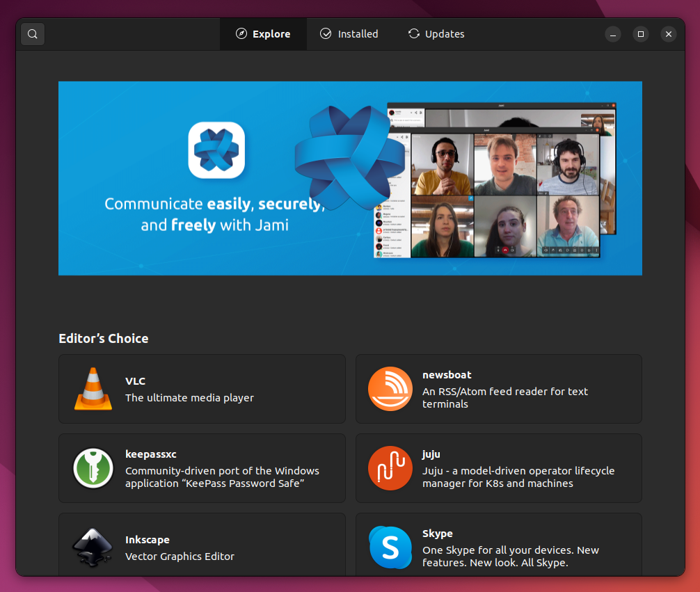
Task: Click the newsboat orange icon
Action: pos(390,389)
